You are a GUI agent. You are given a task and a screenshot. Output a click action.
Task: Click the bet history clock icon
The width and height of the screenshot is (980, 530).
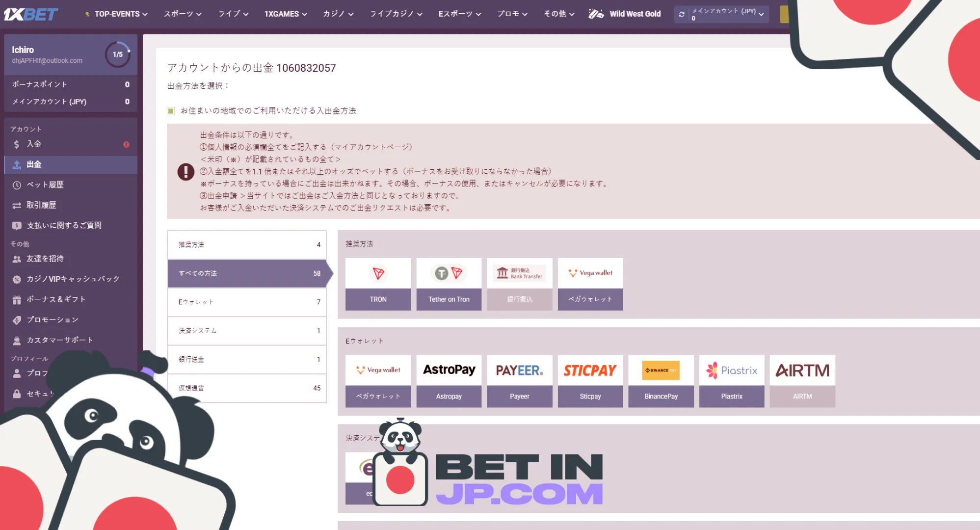[17, 185]
